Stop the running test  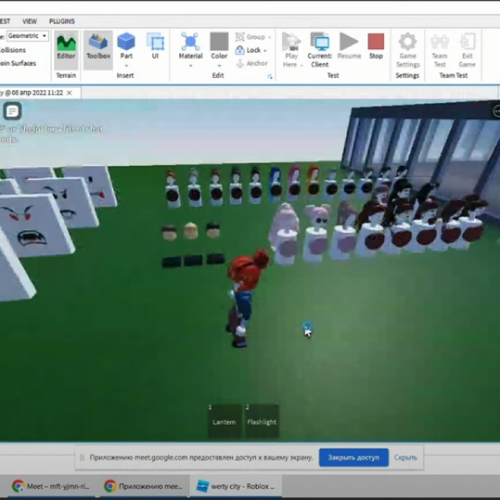click(x=376, y=46)
